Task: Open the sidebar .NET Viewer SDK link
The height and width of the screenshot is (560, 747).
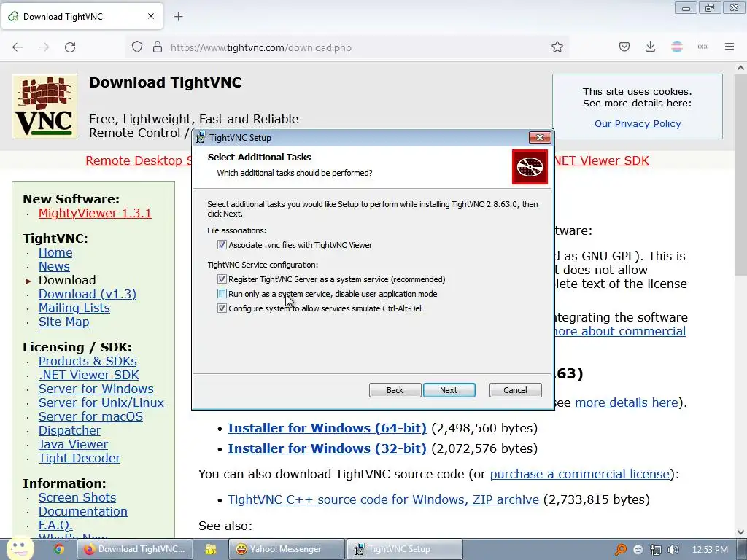Action: click(88, 375)
